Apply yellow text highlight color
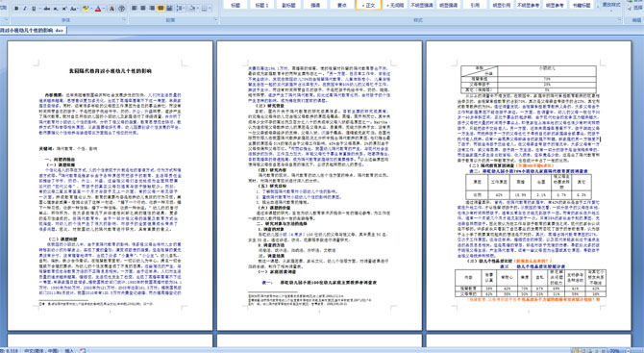644x353 pixels. 86,9
